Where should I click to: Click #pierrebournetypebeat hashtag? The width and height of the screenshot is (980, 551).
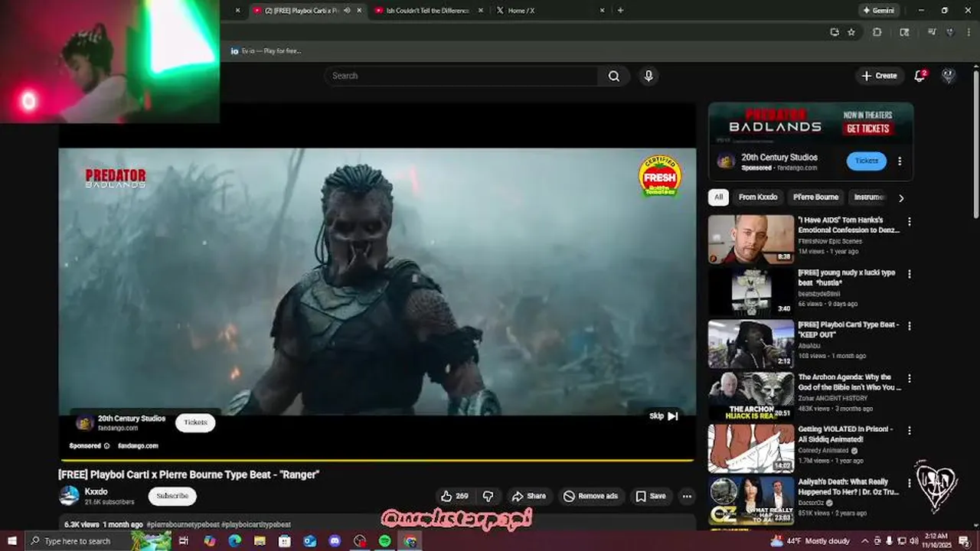183,525
